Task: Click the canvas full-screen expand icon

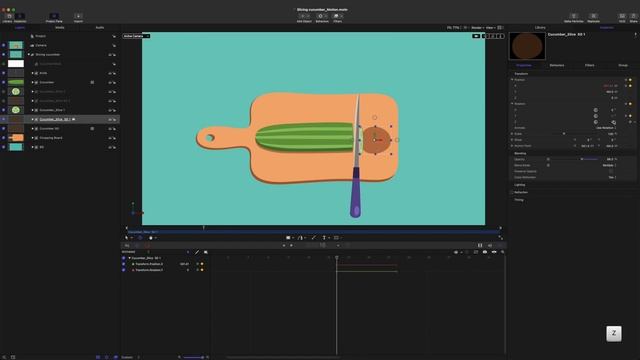Action: 500,238
